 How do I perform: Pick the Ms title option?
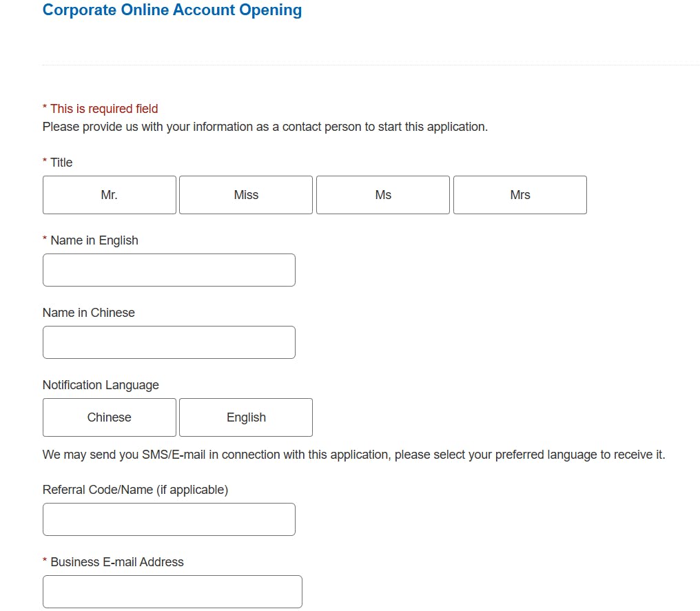point(383,195)
